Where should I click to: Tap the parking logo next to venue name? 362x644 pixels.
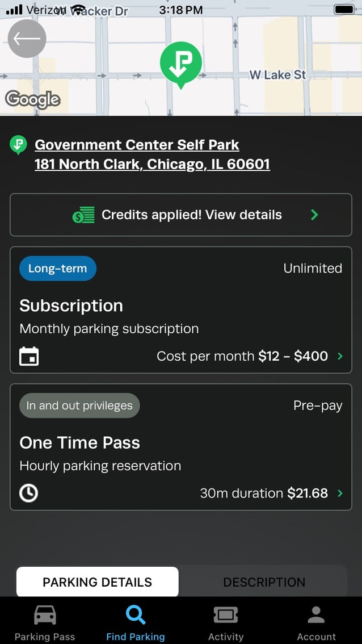18,145
